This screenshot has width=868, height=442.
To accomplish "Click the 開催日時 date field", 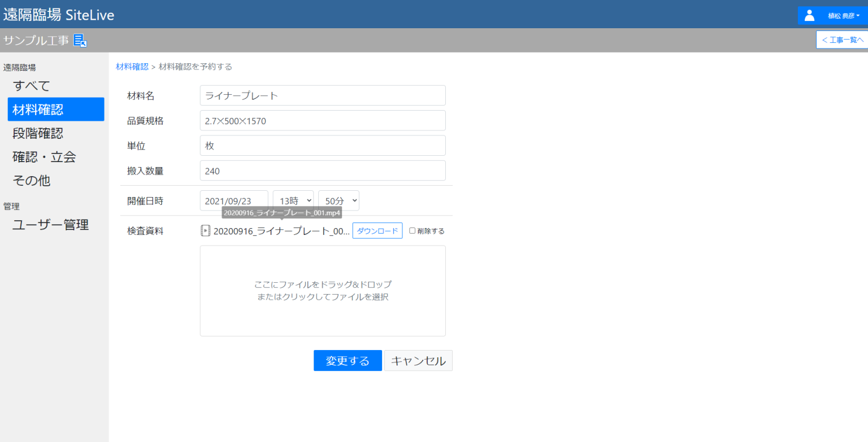I will [x=233, y=200].
